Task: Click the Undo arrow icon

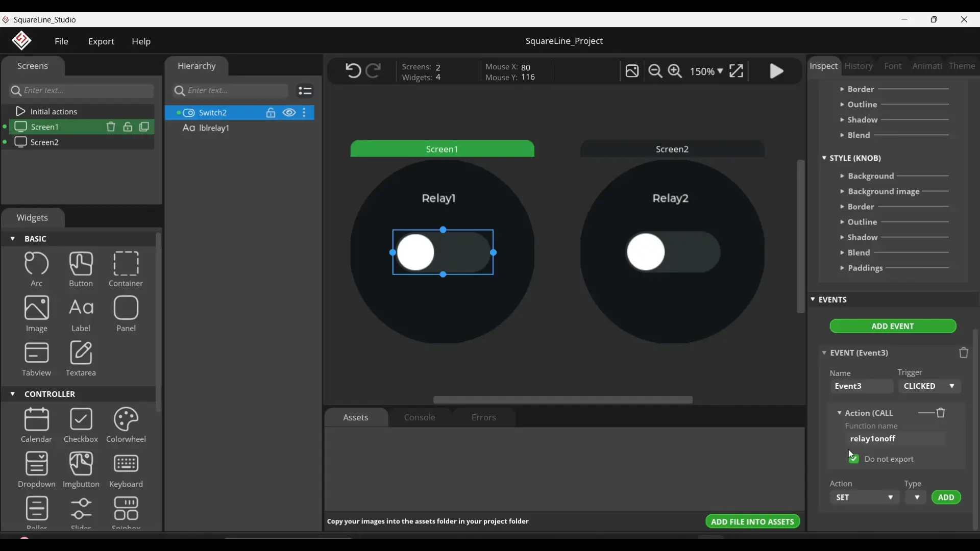Action: coord(353,70)
